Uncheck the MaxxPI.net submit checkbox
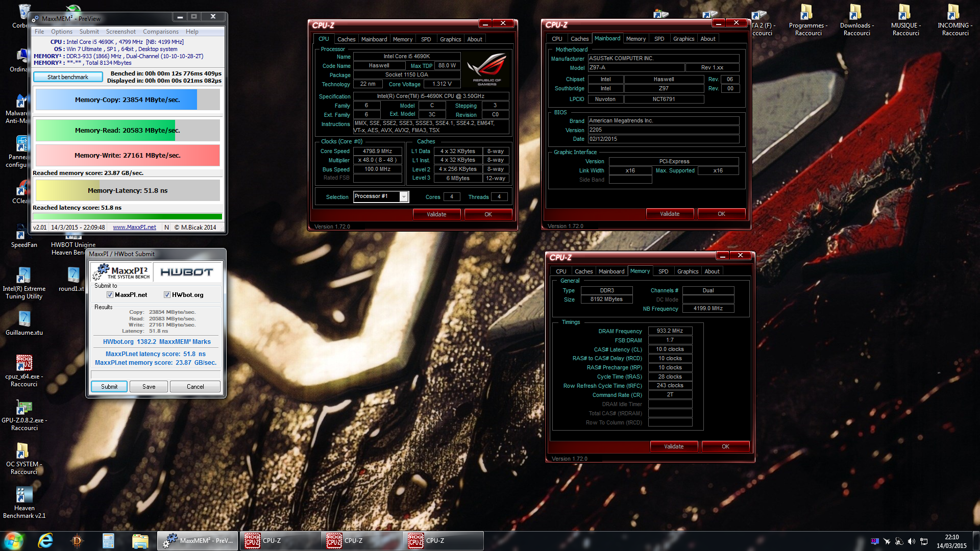This screenshot has height=551, width=980. pos(110,295)
